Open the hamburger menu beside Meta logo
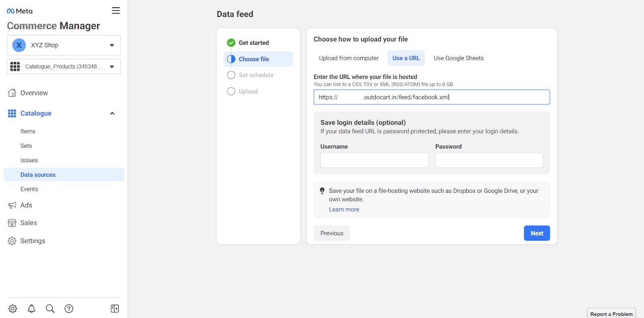The width and height of the screenshot is (644, 318). [116, 10]
